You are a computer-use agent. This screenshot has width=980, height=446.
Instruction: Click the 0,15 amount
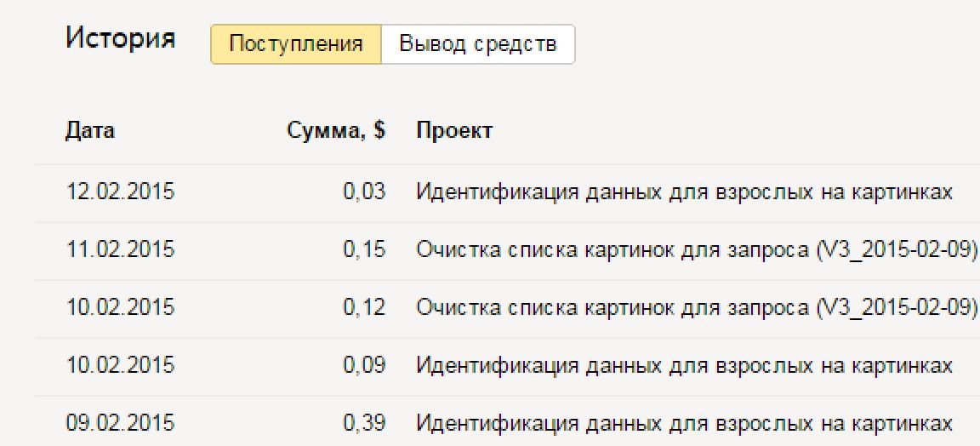click(x=364, y=249)
